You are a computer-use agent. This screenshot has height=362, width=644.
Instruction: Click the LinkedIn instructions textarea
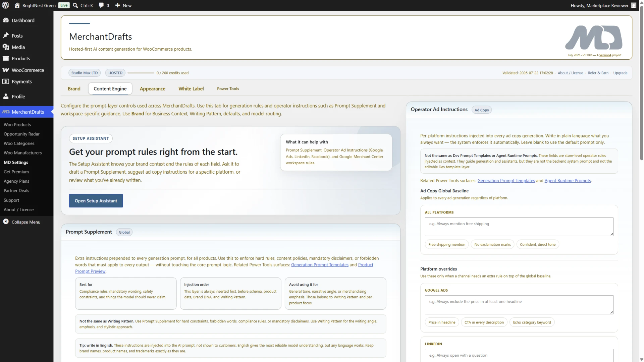519,355
